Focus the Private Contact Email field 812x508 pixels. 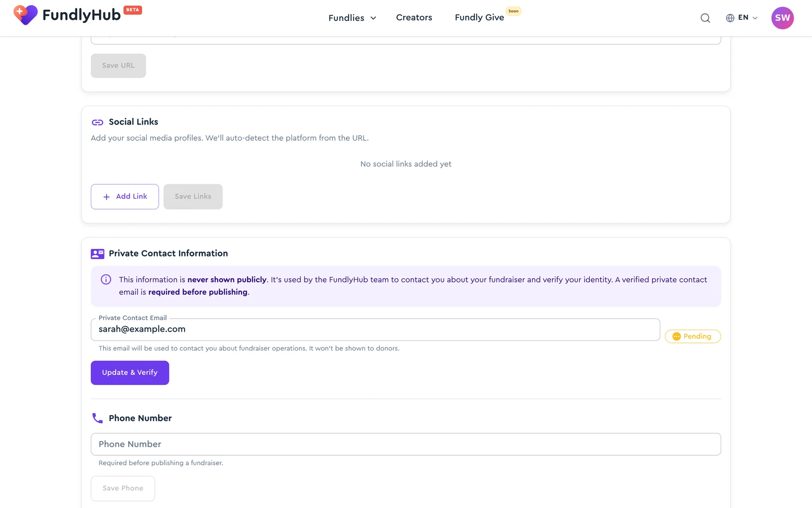click(376, 330)
